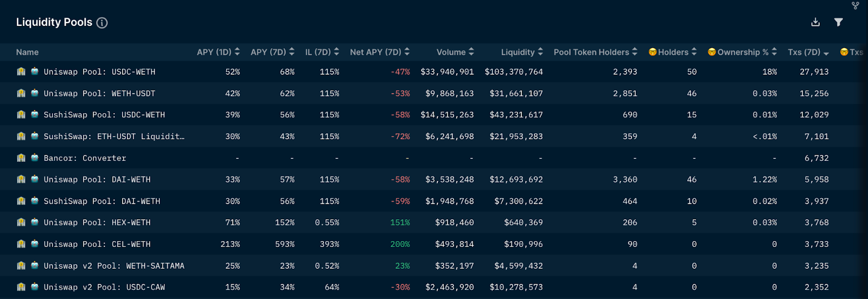This screenshot has width=868, height=299.
Task: Open the Uniswap Pool: DAI-WETH entry
Action: [97, 179]
